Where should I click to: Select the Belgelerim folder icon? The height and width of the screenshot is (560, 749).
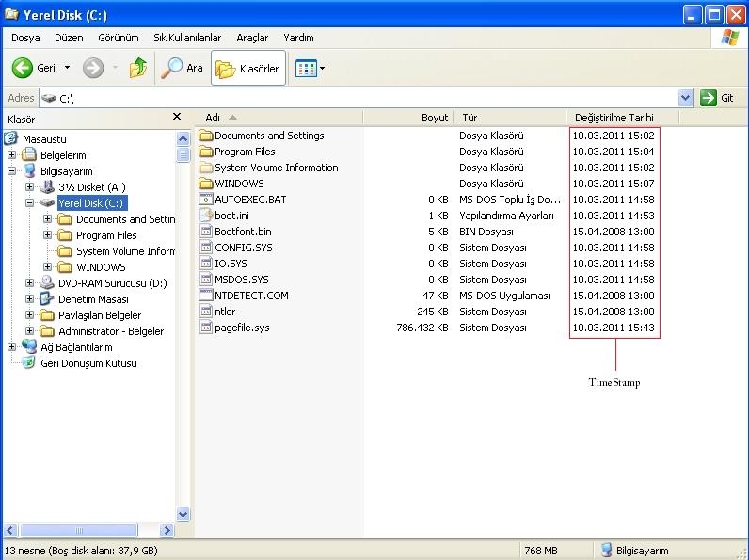coord(29,154)
